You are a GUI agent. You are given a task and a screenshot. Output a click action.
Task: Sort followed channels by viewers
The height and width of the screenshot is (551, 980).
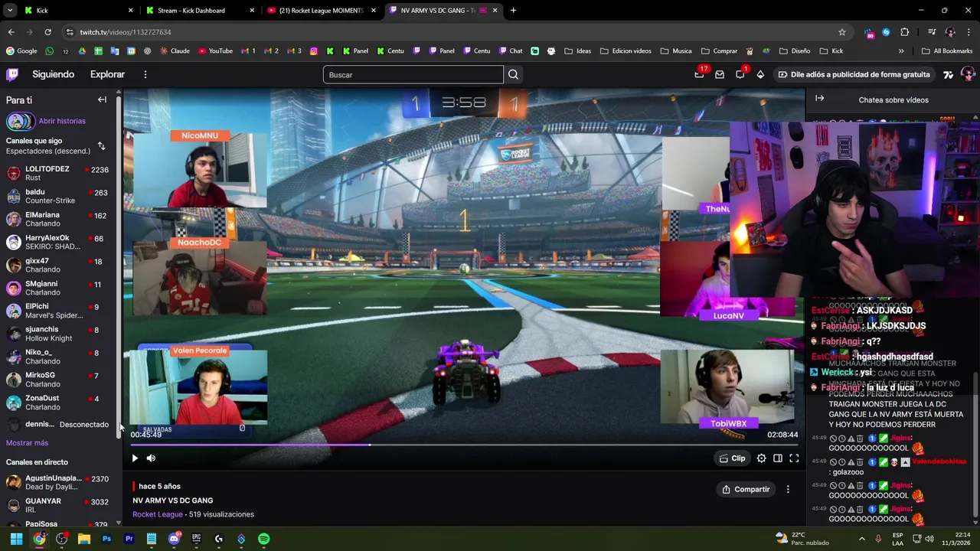pos(101,145)
